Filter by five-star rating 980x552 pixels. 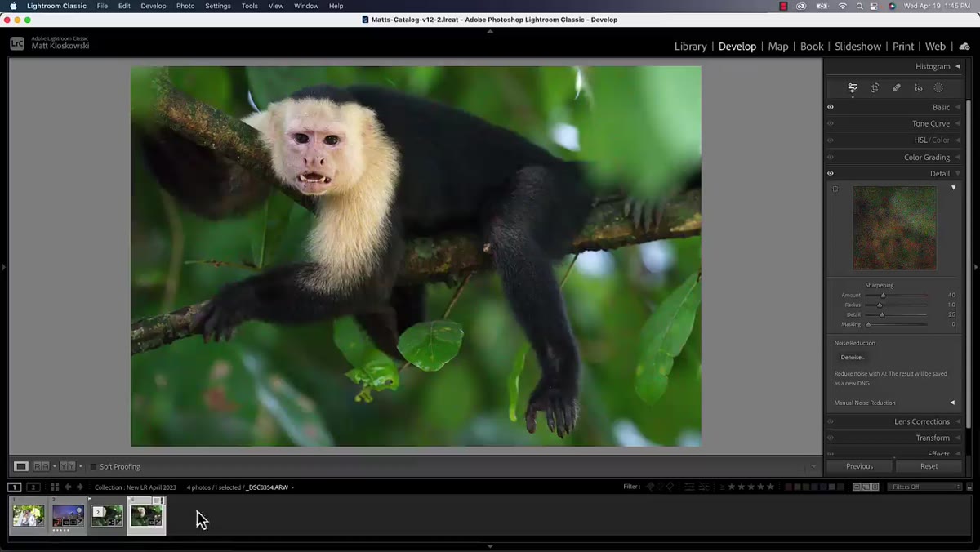769,487
